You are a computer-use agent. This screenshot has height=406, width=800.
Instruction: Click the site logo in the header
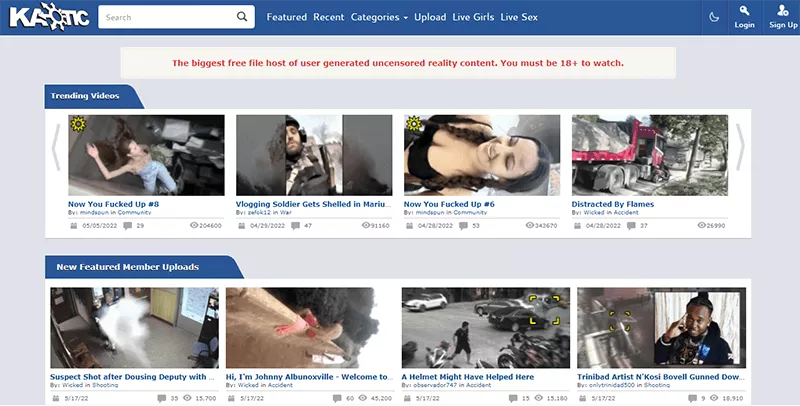tap(46, 17)
